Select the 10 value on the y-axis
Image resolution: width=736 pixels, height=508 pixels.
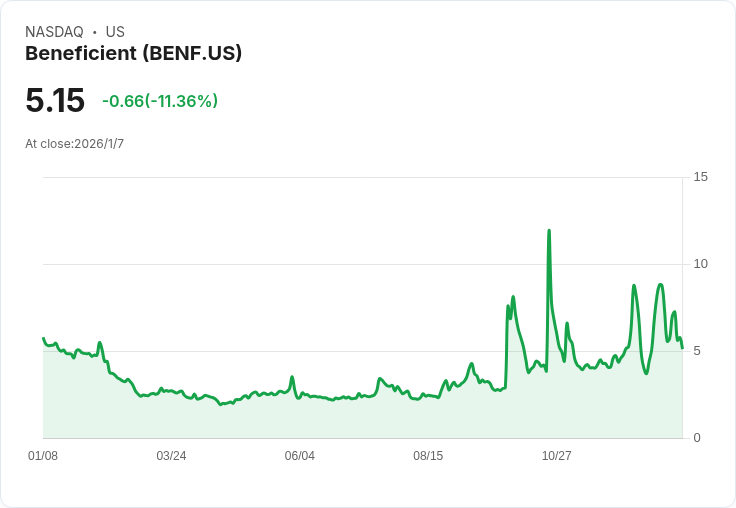pos(700,264)
